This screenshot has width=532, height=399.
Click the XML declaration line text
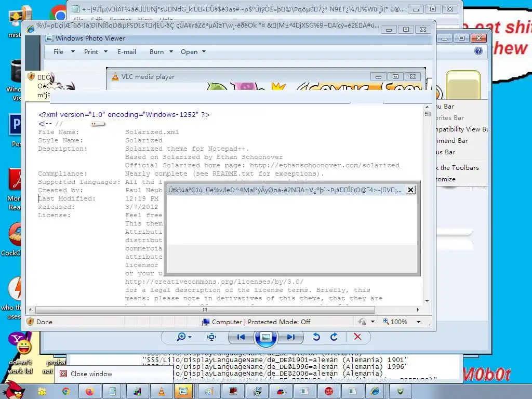tap(124, 115)
